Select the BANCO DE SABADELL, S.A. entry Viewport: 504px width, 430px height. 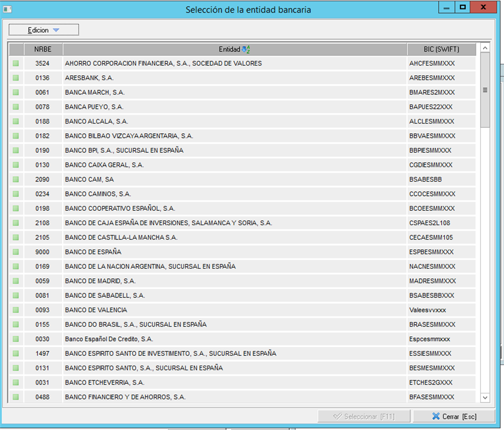point(105,296)
